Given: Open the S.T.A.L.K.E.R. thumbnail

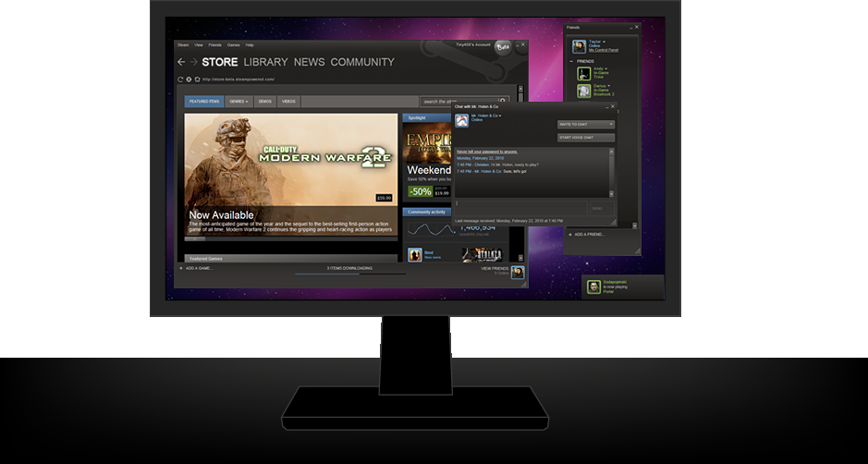Looking at the screenshot, I should [483, 255].
